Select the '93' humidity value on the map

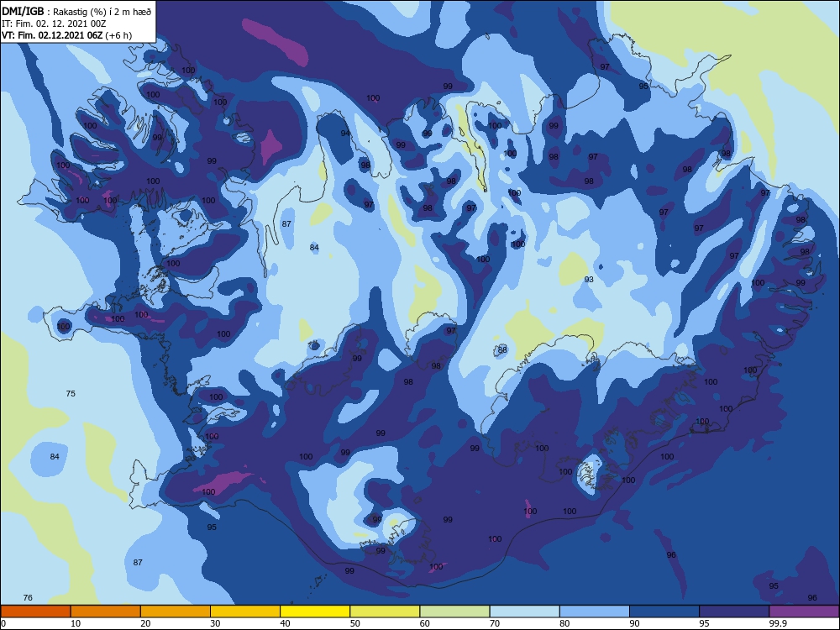[x=589, y=279]
